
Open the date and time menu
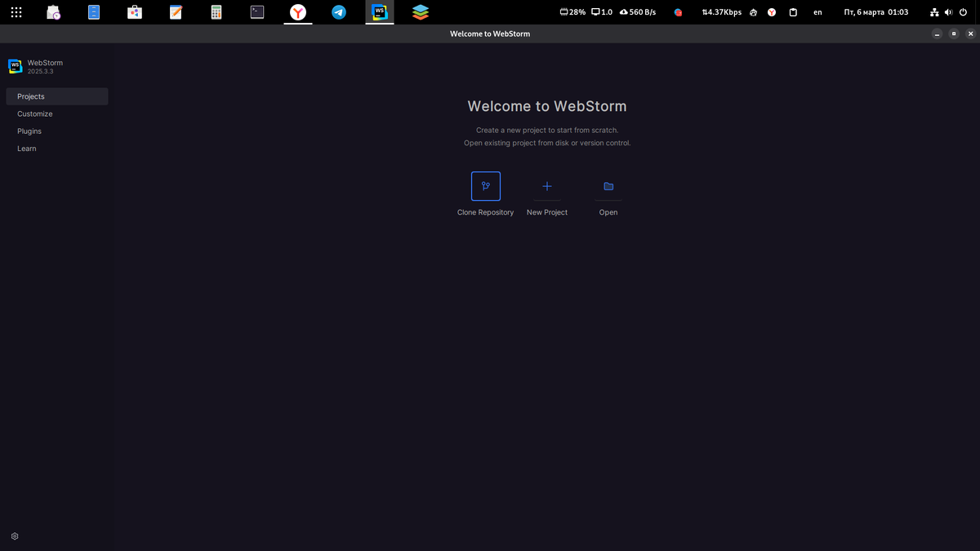tap(876, 12)
